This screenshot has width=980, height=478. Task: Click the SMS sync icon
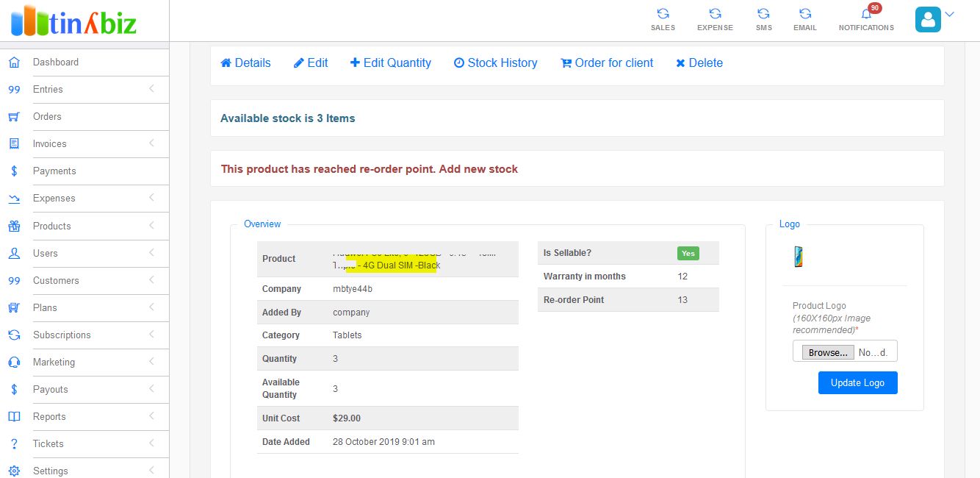[x=763, y=13]
